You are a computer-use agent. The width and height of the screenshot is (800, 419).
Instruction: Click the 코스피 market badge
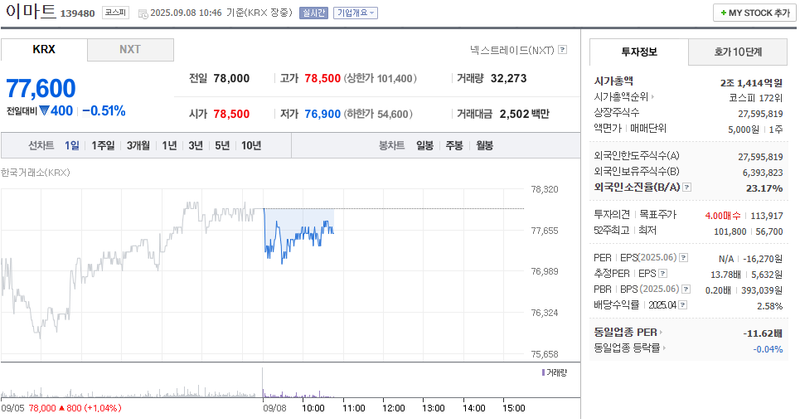point(116,12)
